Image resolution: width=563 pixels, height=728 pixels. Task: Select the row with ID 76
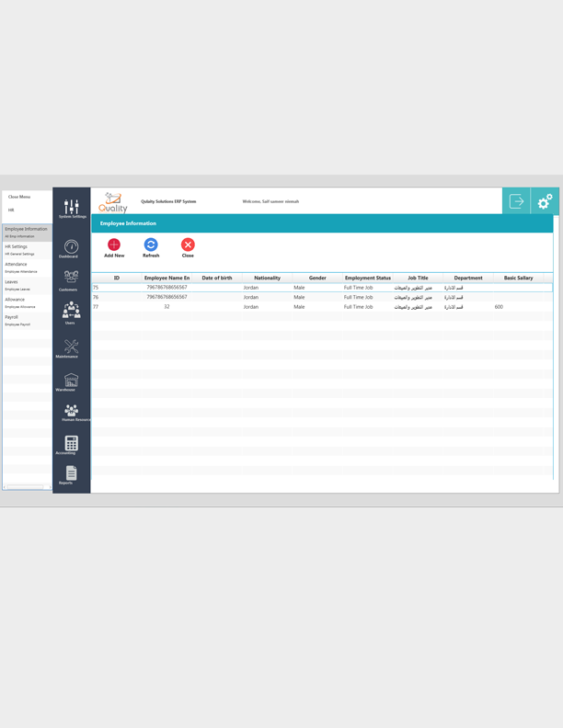click(322, 297)
